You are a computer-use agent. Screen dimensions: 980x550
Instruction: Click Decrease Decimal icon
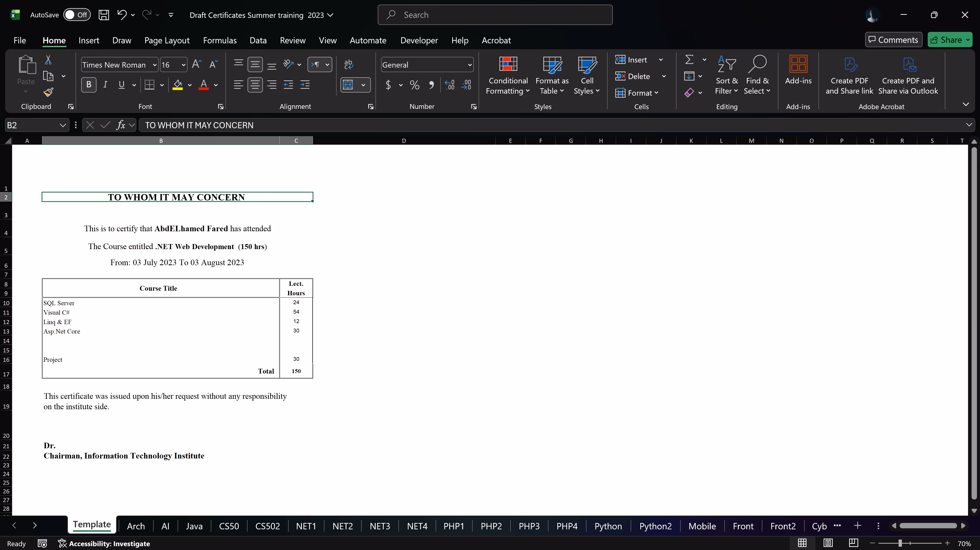pyautogui.click(x=466, y=84)
